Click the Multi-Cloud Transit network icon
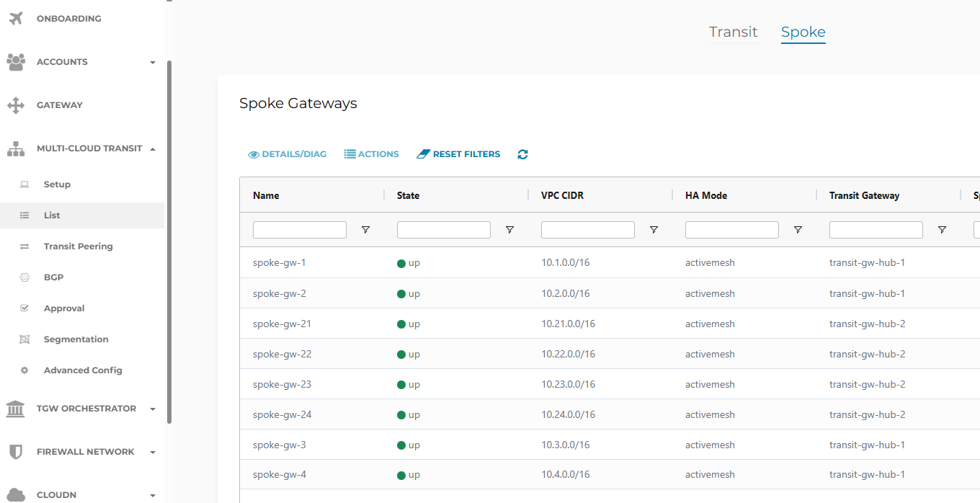The image size is (980, 503). pos(16,148)
